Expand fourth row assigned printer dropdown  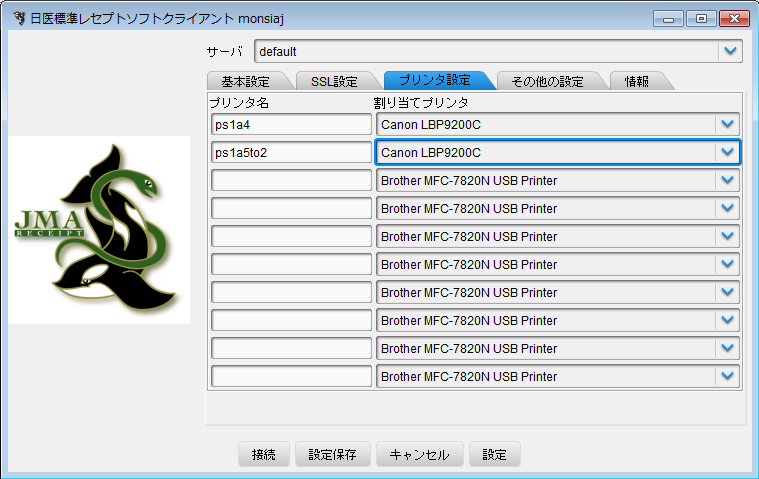click(558, 209)
